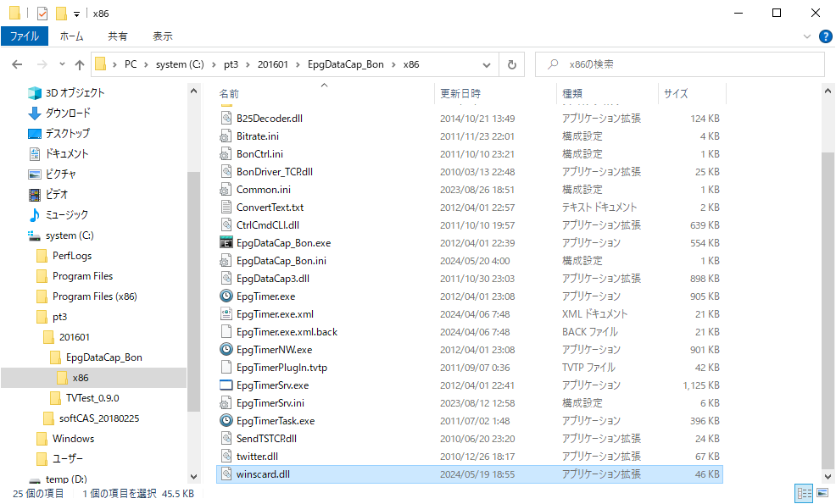
Task: Switch to details view layout icon
Action: click(804, 493)
